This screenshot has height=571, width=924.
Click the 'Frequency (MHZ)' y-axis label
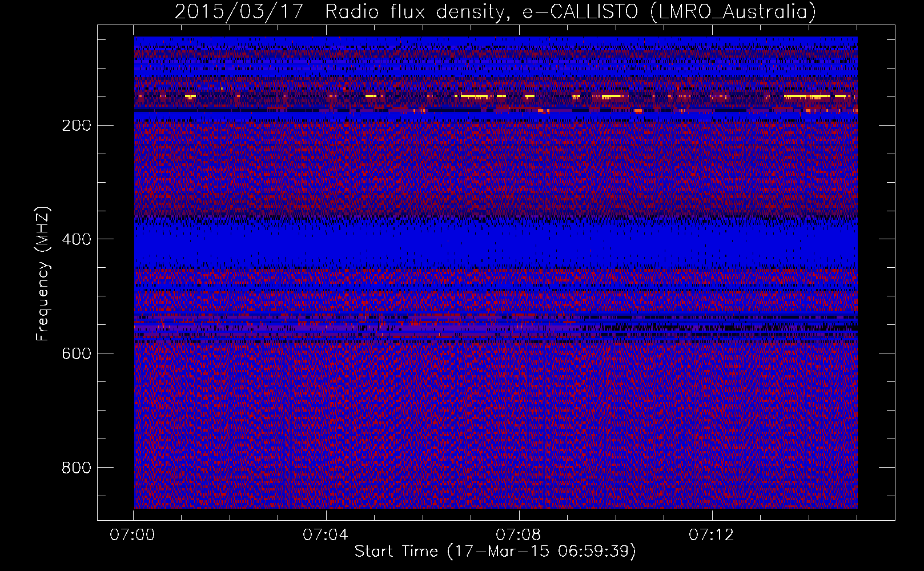pos(43,274)
